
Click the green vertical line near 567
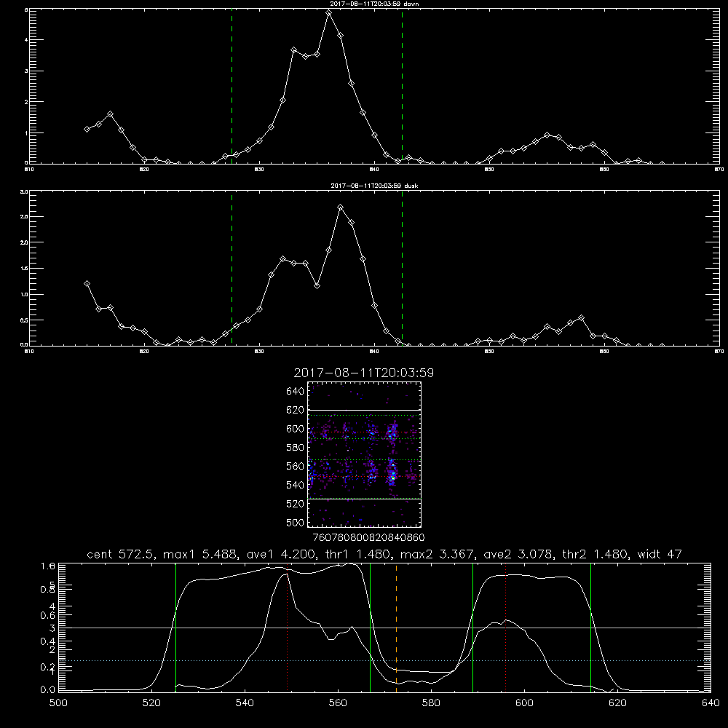point(370,627)
